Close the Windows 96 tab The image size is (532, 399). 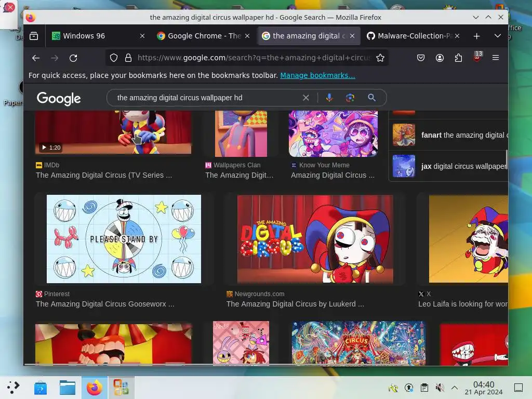[142, 36]
